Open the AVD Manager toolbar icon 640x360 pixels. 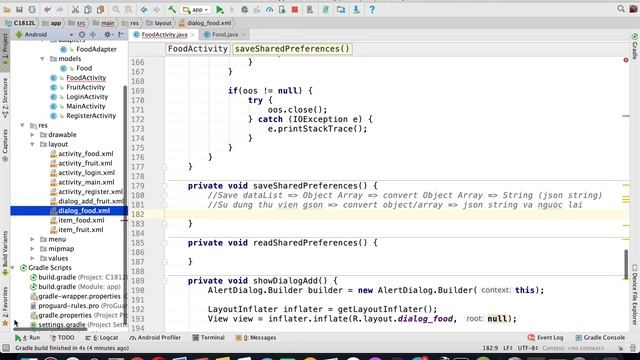(310, 9)
